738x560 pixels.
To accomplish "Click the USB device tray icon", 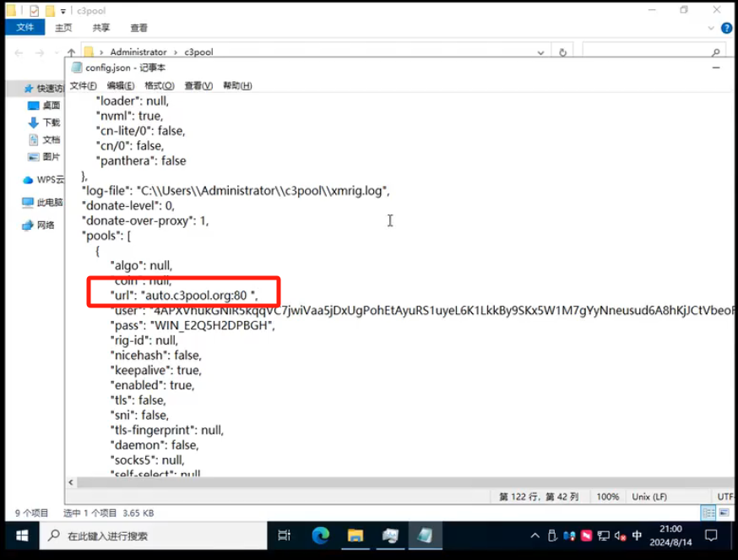I will [x=552, y=536].
